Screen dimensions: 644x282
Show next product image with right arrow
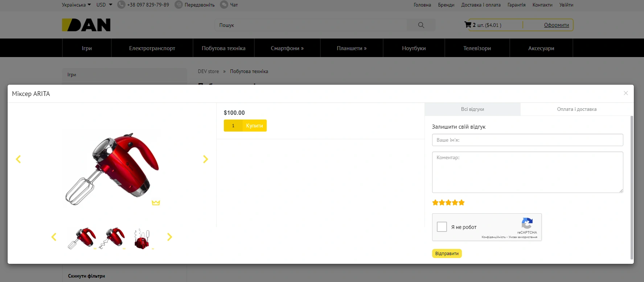click(x=205, y=159)
